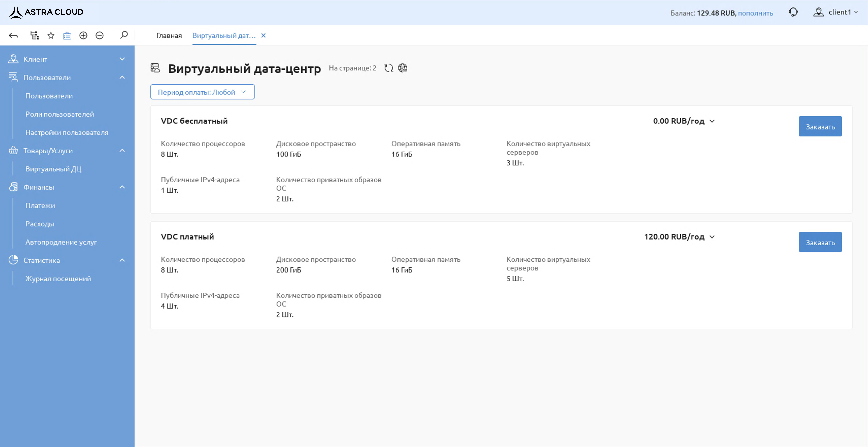868x447 pixels.
Task: Close the Виртуальный дат... tab
Action: tap(263, 35)
